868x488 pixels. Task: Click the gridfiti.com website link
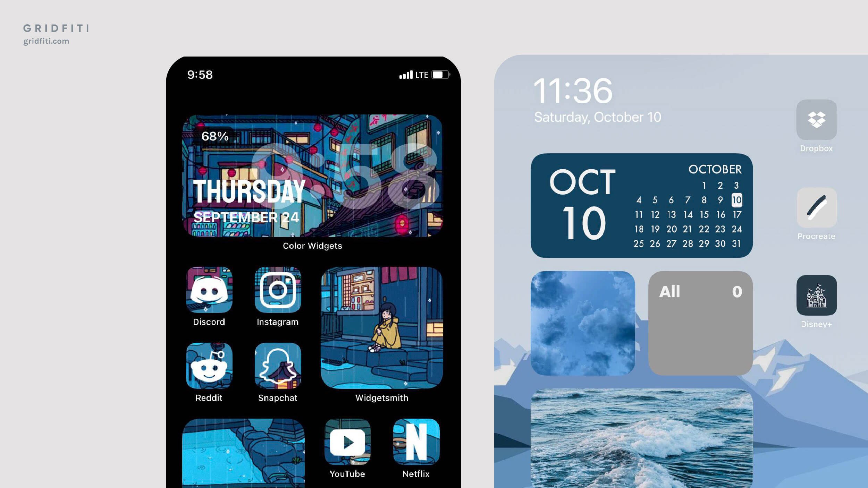(47, 41)
